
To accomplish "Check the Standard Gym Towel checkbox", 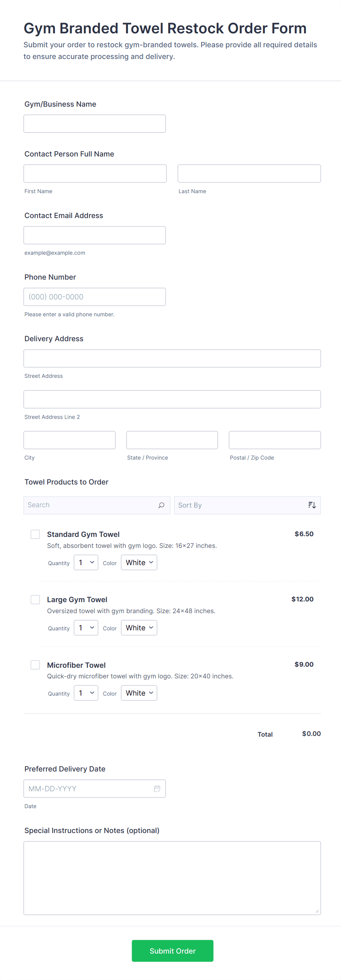I will 35,534.
